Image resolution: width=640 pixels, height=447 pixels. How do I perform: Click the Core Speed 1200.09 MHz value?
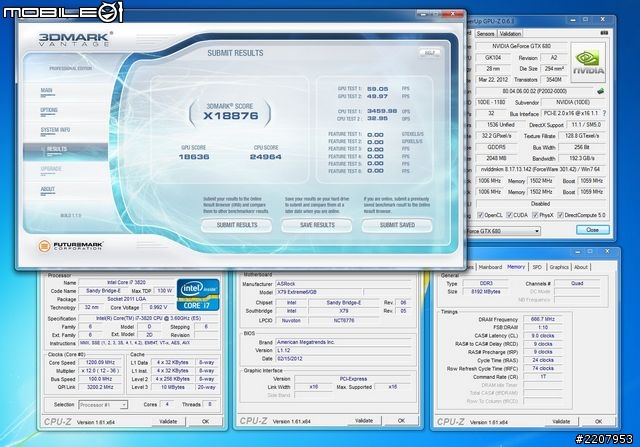click(x=100, y=362)
